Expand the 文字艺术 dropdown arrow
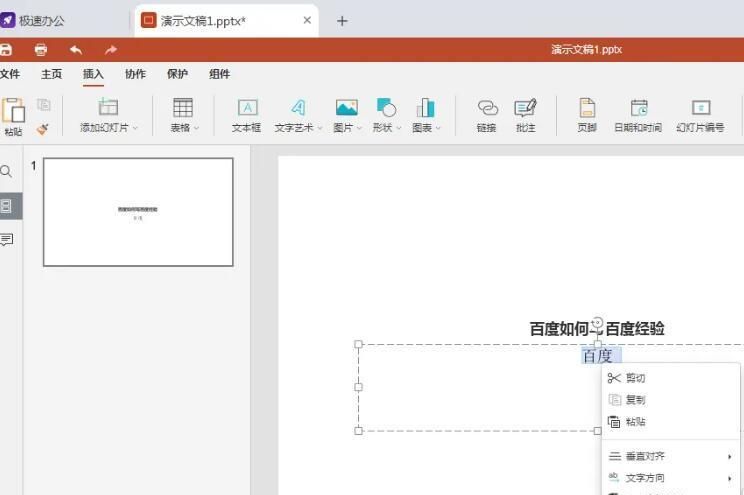The width and height of the screenshot is (744, 495). [x=320, y=128]
